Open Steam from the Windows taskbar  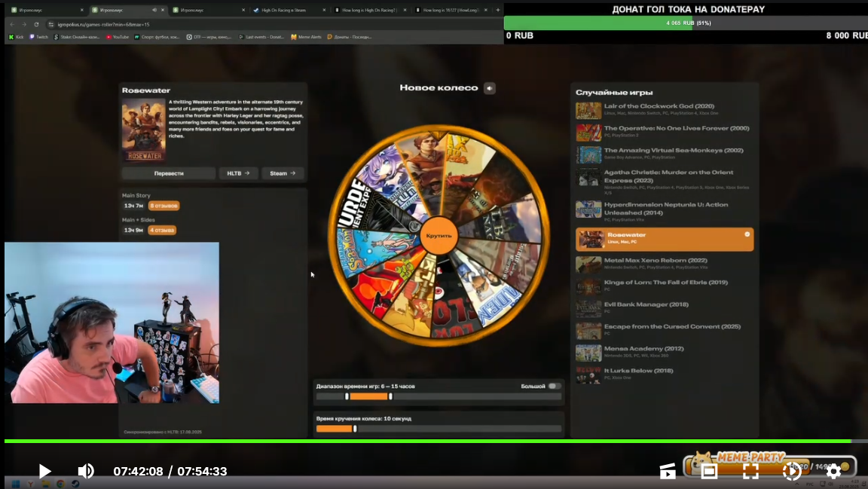click(x=75, y=484)
